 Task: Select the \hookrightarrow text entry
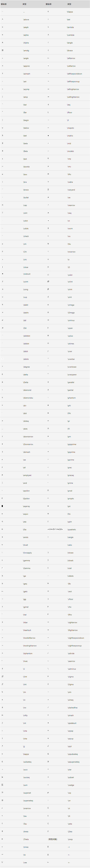(x=30, y=646)
